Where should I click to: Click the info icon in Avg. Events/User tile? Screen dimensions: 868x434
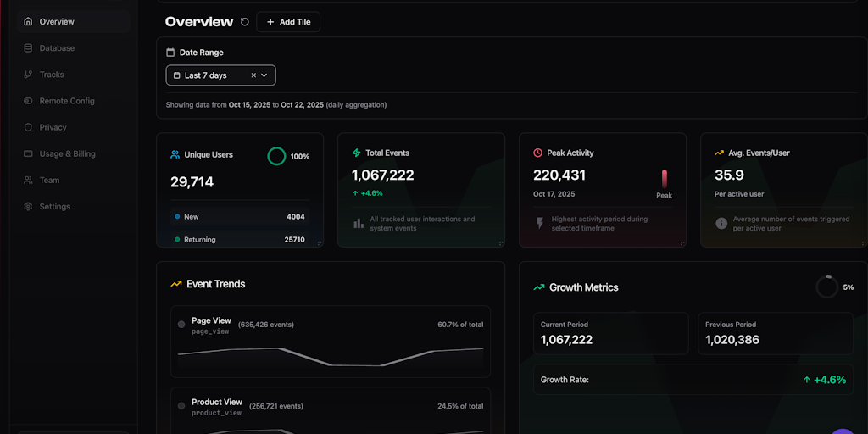(721, 224)
